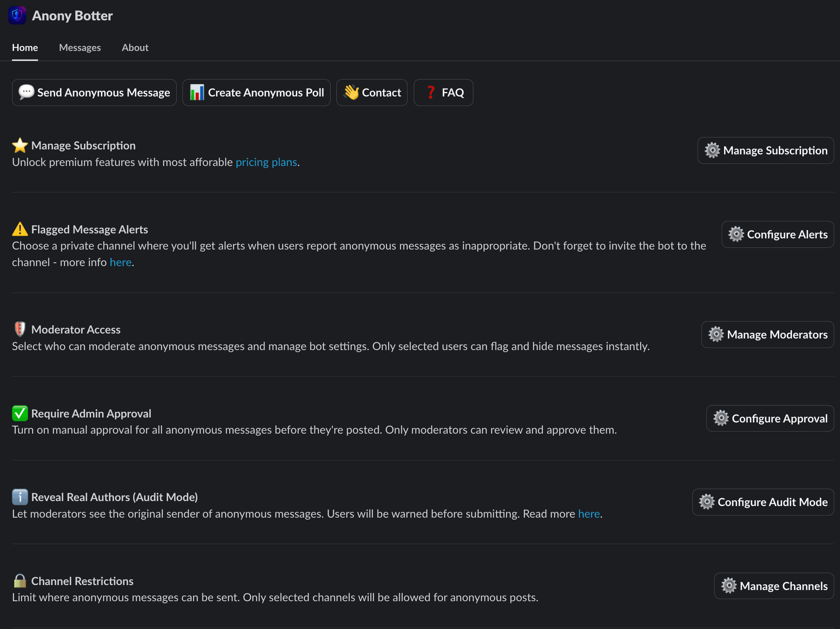Click the here link under Flagged Message Alerts
The width and height of the screenshot is (840, 629).
pos(121,262)
